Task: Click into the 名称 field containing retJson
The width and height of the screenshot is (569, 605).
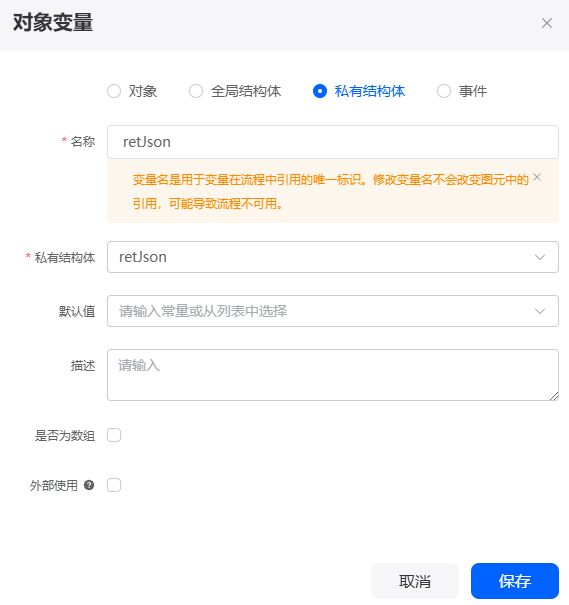Action: [x=333, y=142]
